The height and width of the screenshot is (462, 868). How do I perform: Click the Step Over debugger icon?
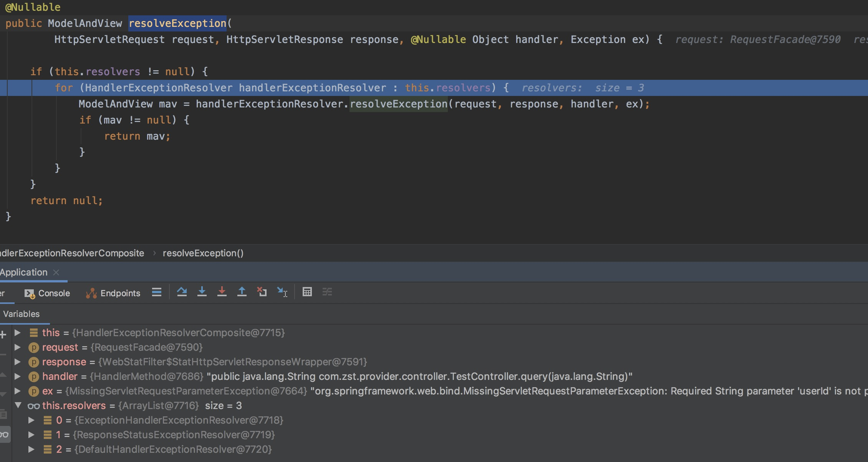pyautogui.click(x=182, y=292)
